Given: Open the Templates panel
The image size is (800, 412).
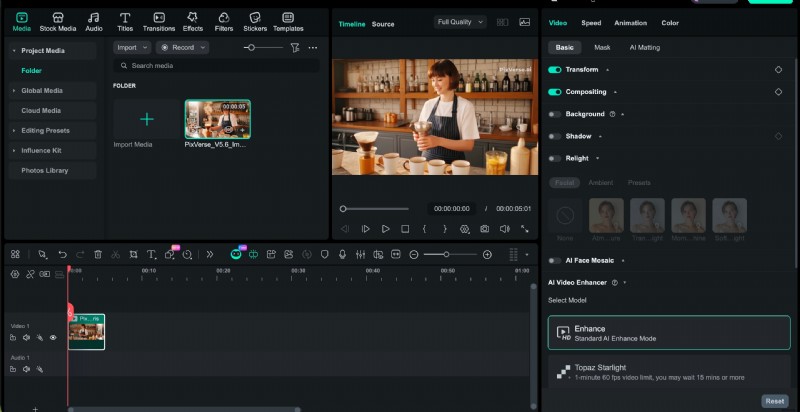Looking at the screenshot, I should tap(288, 22).
